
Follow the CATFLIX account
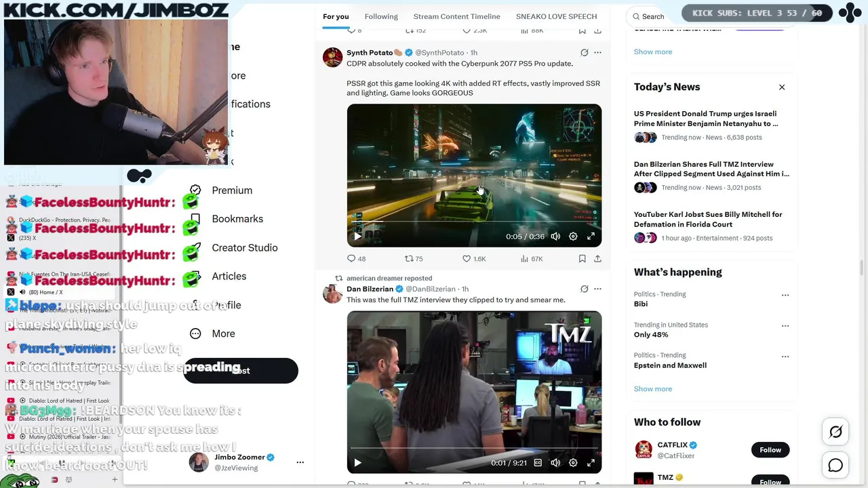[770, 450]
